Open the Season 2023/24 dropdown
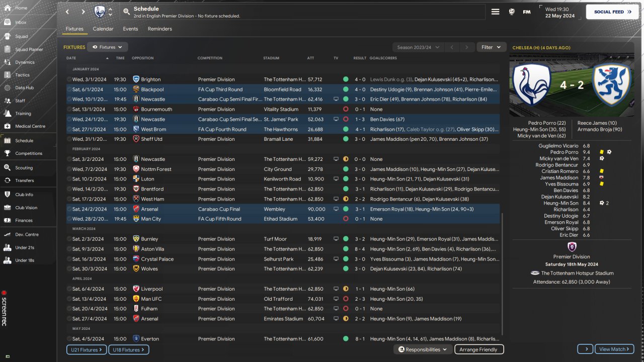Viewport: 644px width, 362px height. coord(418,47)
